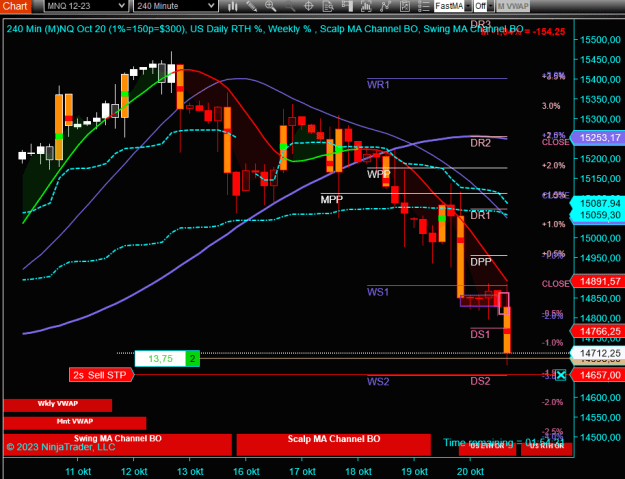Show the data box icon
Viewport: 625px width, 479px height.
pyautogui.click(x=328, y=6)
